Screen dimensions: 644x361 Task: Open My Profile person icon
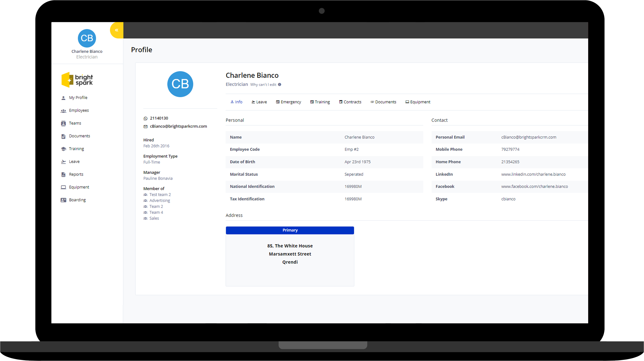point(63,98)
